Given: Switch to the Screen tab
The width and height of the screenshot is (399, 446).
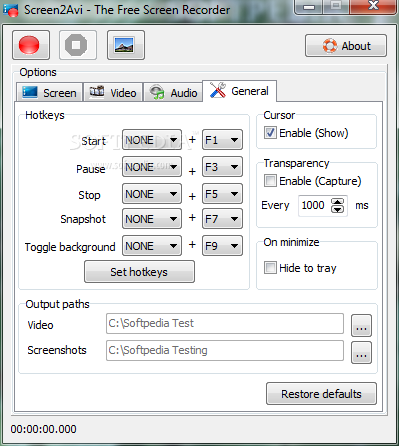Looking at the screenshot, I should point(49,92).
